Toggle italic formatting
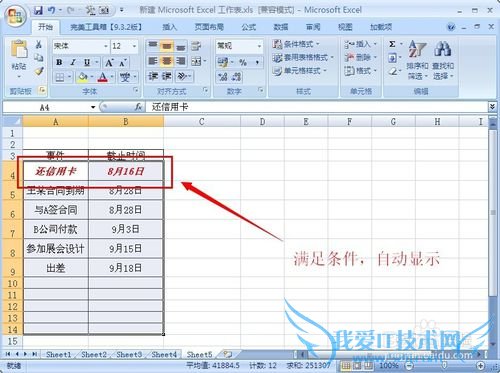This screenshot has height=373, width=500. click(x=73, y=62)
